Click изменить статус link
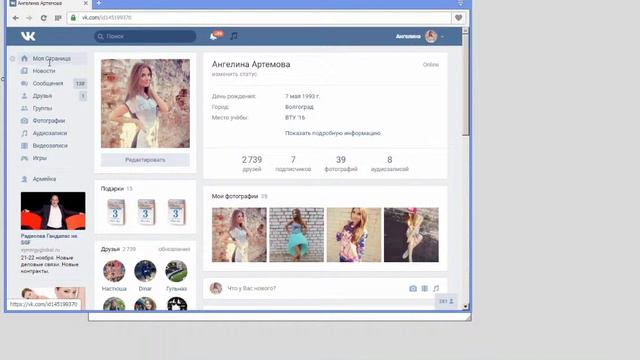 [234, 74]
